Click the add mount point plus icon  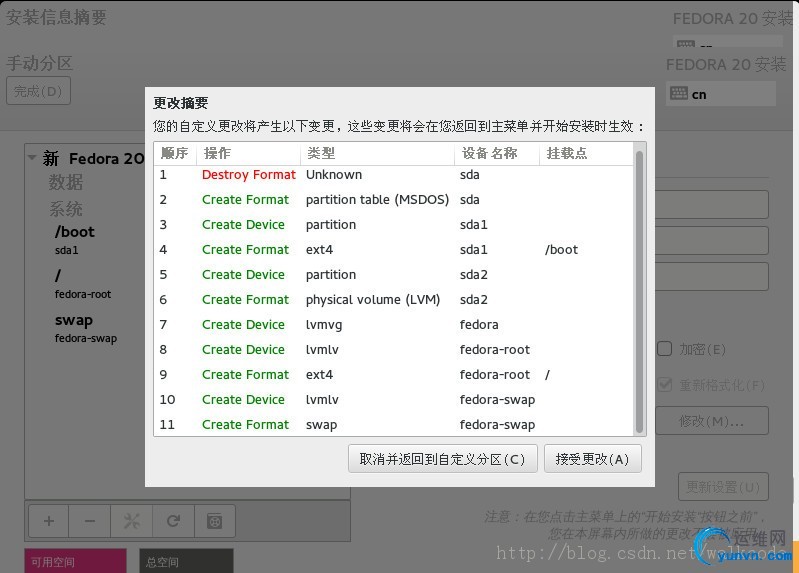(49, 521)
